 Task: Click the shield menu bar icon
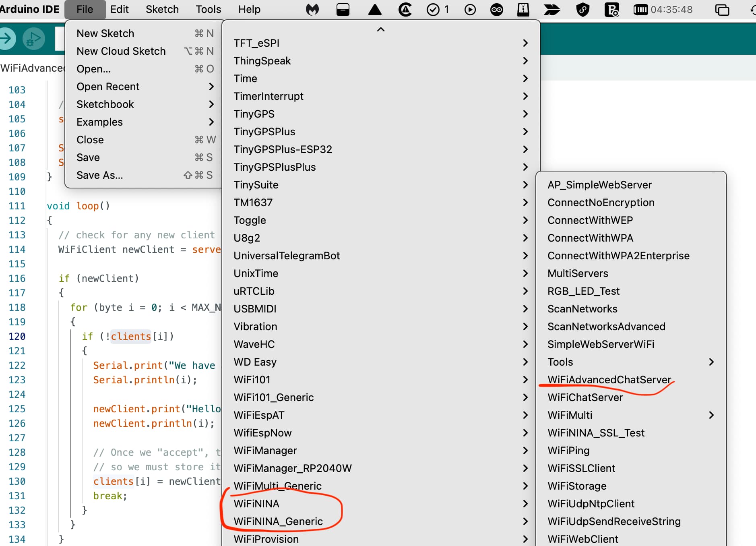[x=583, y=9]
